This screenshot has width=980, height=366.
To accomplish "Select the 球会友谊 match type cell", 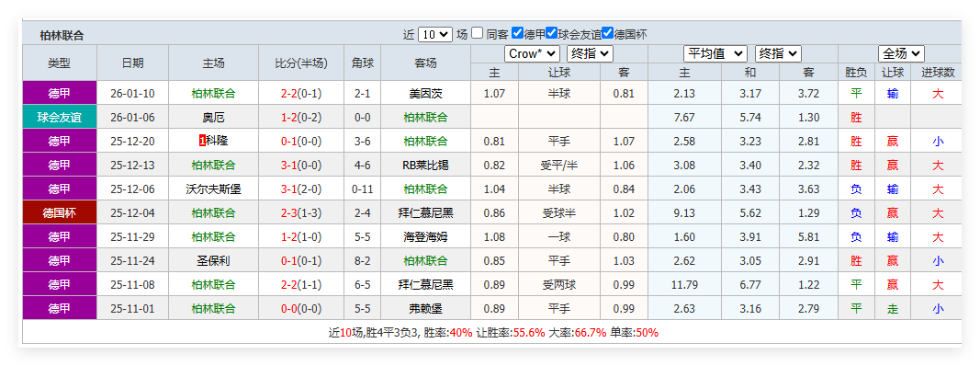I will tap(60, 117).
